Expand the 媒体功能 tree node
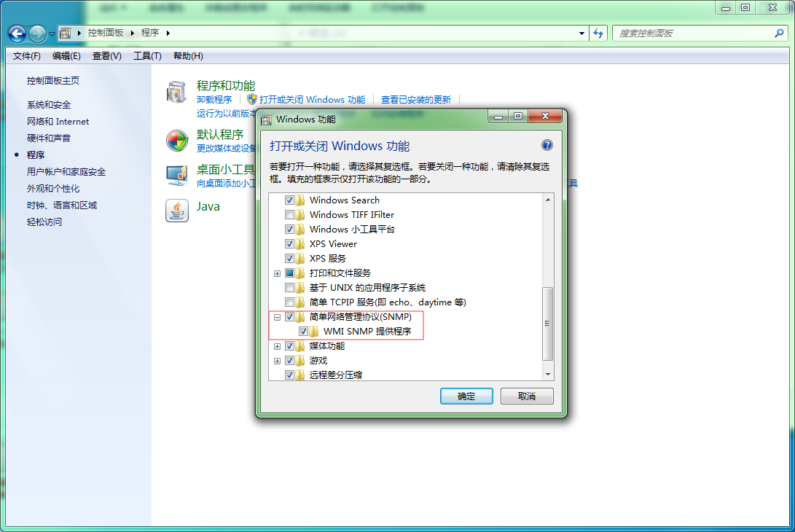The image size is (795, 532). 277,346
